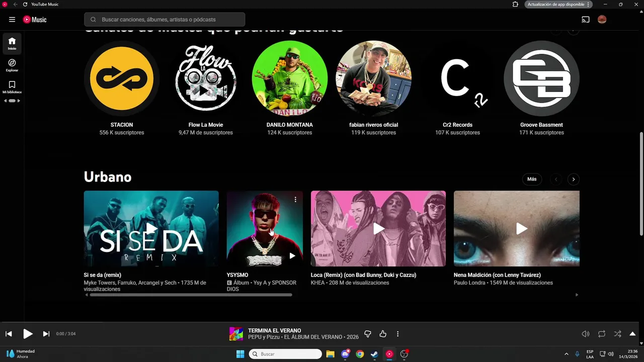Image resolution: width=644 pixels, height=362 pixels.
Task: Click the 'Si se da (remix)' title
Action: (102, 275)
